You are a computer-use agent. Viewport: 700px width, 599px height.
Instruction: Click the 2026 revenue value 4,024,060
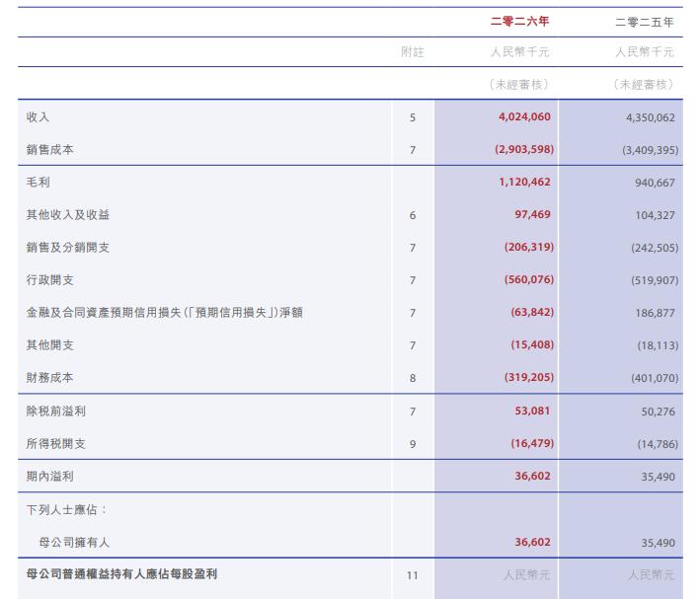[524, 117]
